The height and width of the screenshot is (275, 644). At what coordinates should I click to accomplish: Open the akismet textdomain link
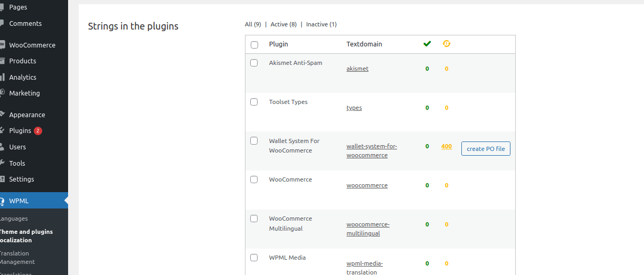tap(357, 69)
